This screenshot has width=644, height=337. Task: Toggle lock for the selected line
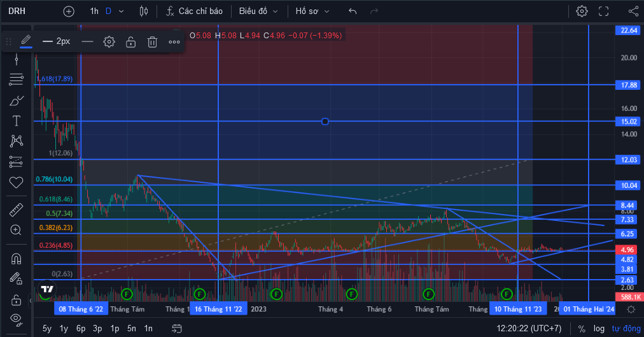[x=130, y=41]
